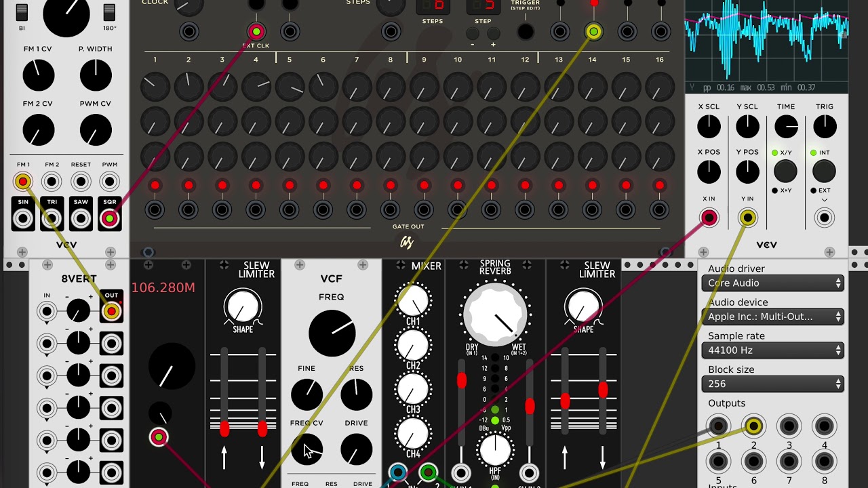This screenshot has width=868, height=488.
Task: Click the scope's external trigger input jack
Action: [825, 218]
